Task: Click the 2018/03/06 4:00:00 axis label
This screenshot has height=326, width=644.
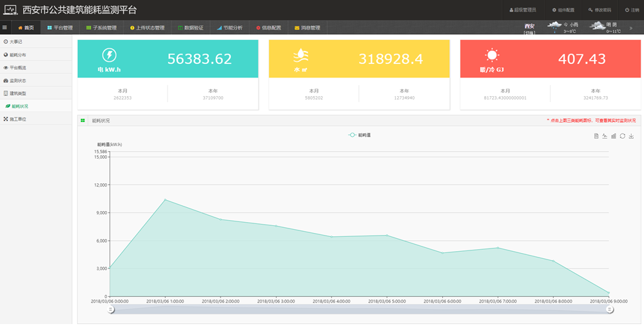Action: (x=331, y=301)
